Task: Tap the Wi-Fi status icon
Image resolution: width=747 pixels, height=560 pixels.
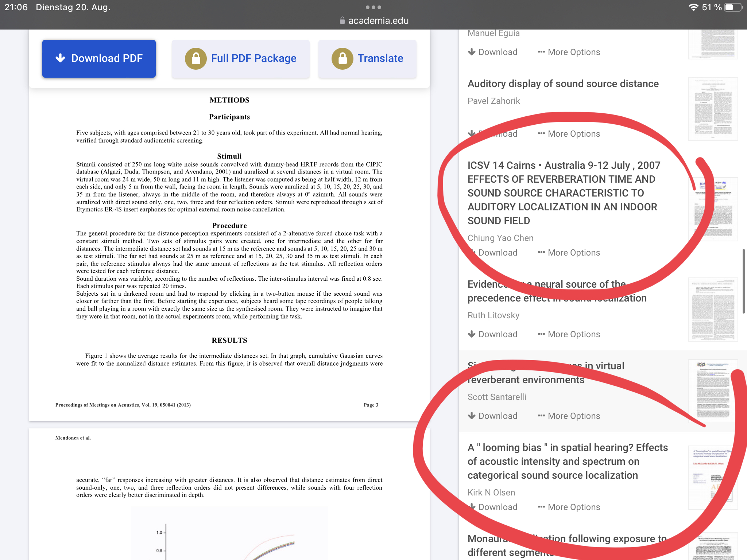Action: coord(693,7)
